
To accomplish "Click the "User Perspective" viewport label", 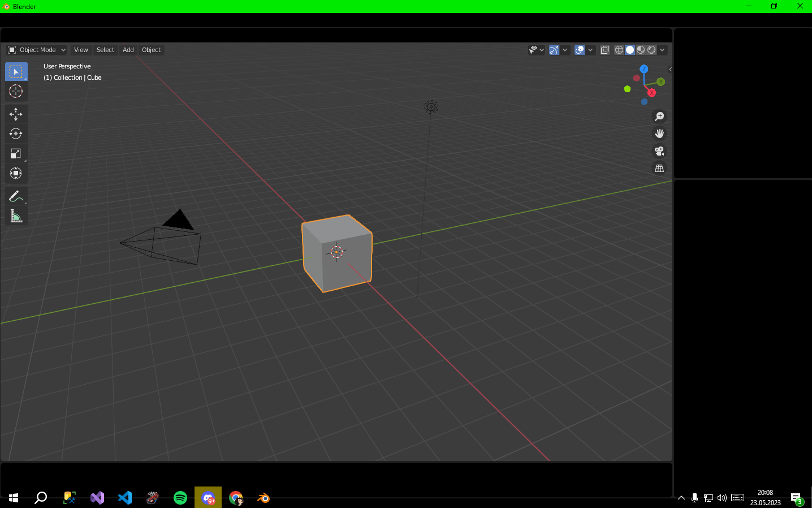I will pyautogui.click(x=67, y=66).
